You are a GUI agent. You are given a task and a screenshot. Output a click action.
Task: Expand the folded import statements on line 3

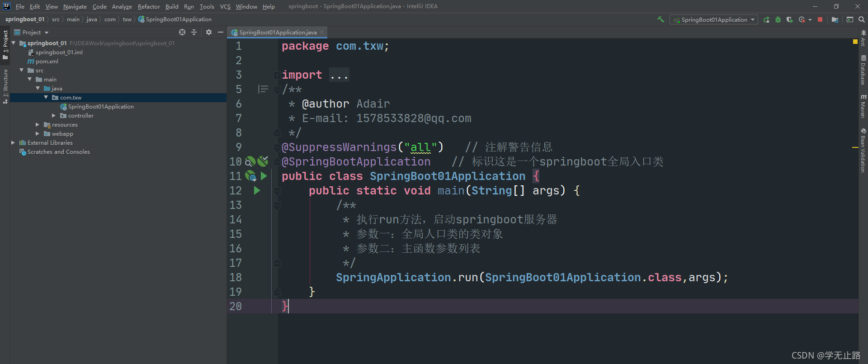(x=277, y=75)
